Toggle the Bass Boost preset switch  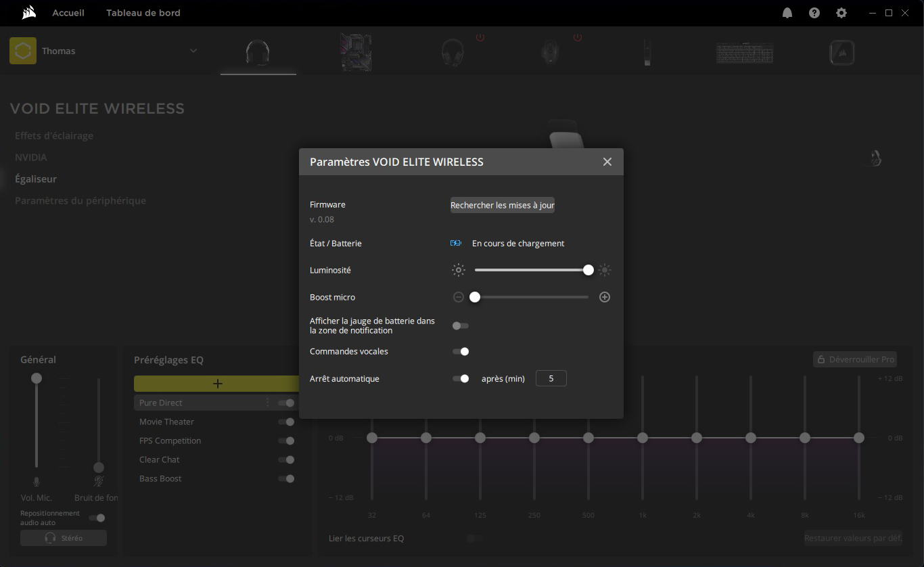[x=287, y=478]
